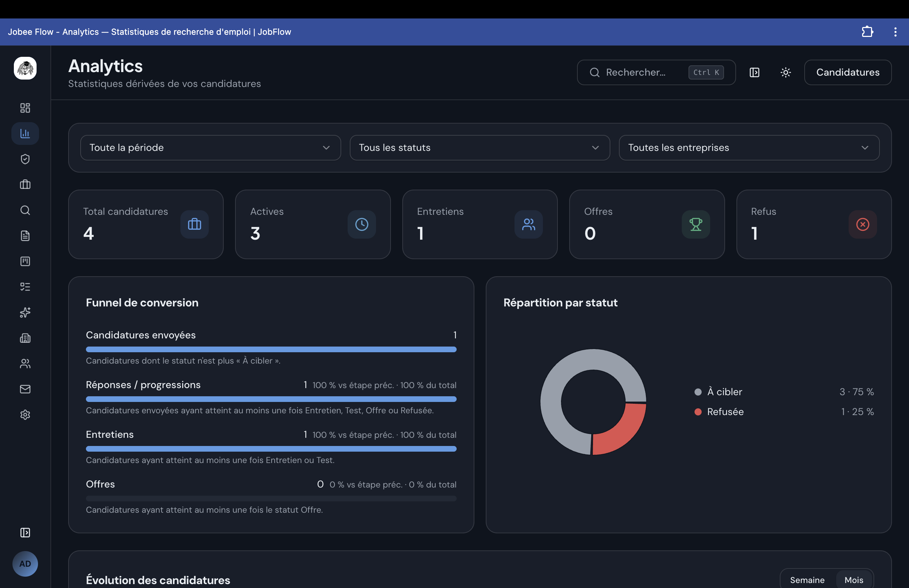Screen dimensions: 909x588
Task: Click the Candidatures envoyées label
Action: click(x=141, y=335)
